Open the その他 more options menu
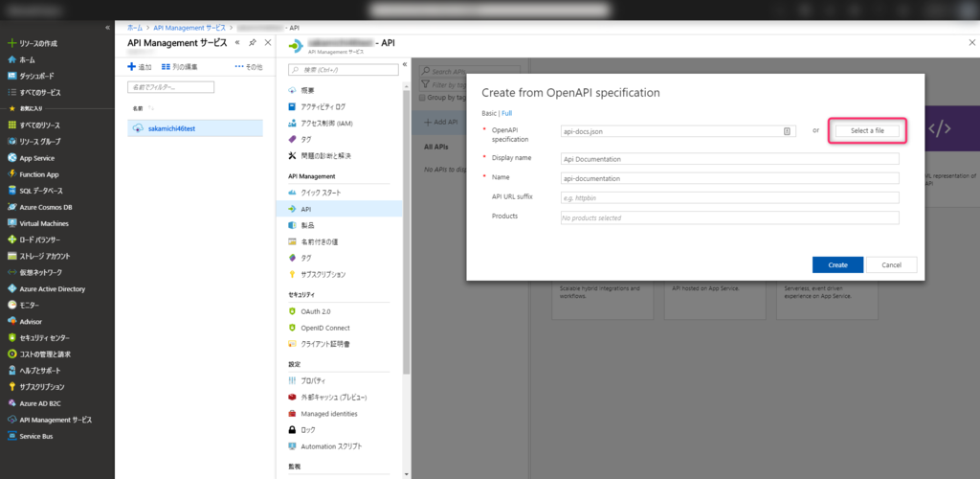The image size is (980, 479). point(249,67)
